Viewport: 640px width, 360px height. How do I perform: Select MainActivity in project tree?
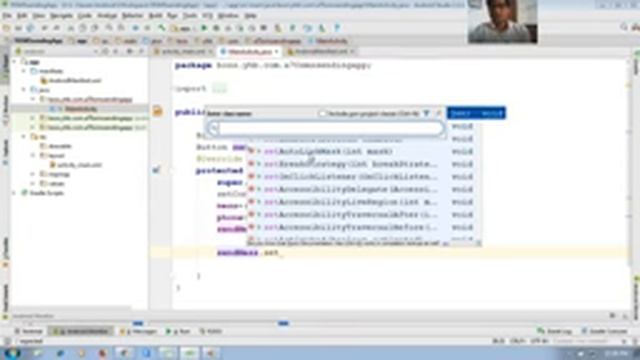coord(81,109)
